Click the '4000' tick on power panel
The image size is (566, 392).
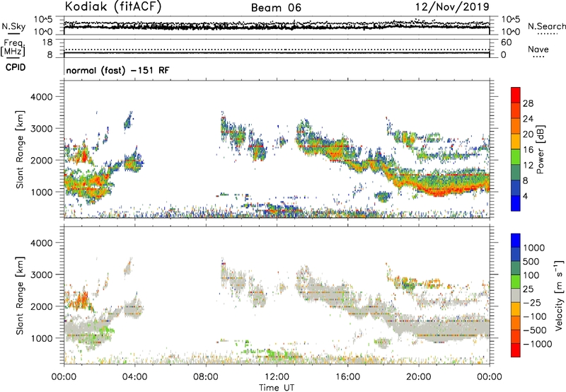coord(41,97)
